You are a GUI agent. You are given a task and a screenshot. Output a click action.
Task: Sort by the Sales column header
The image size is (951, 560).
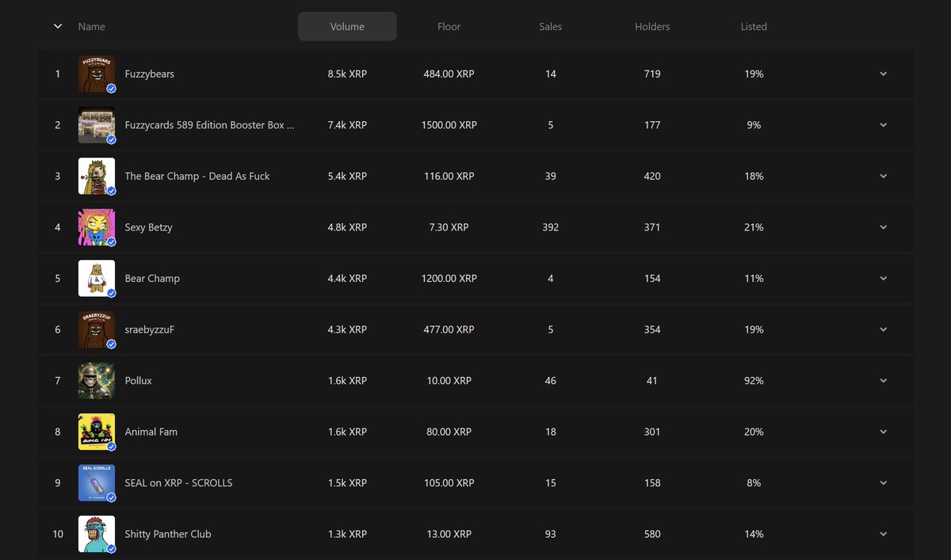(551, 26)
